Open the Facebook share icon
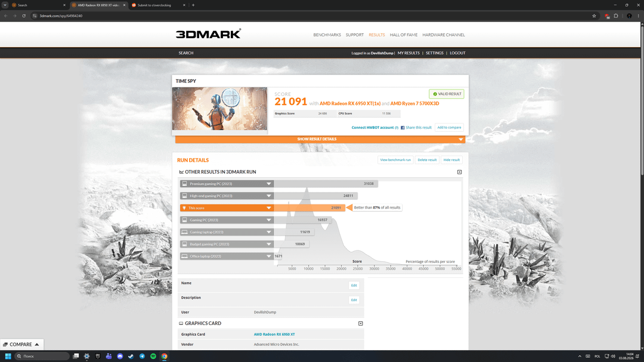 click(402, 128)
